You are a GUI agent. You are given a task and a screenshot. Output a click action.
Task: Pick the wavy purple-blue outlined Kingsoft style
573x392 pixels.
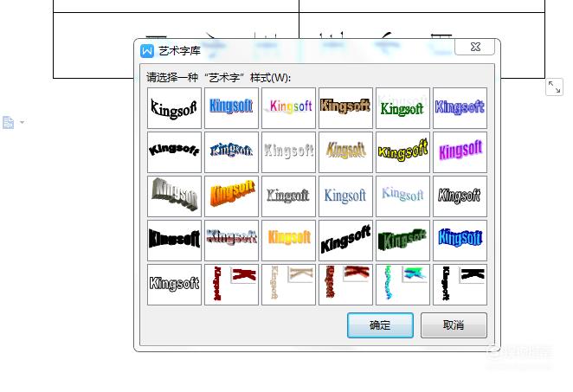460,108
